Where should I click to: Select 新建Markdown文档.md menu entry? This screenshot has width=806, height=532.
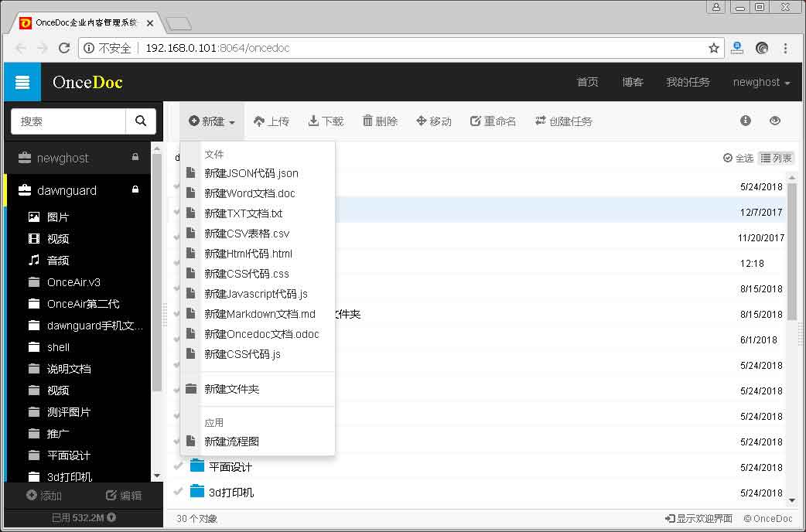point(260,314)
